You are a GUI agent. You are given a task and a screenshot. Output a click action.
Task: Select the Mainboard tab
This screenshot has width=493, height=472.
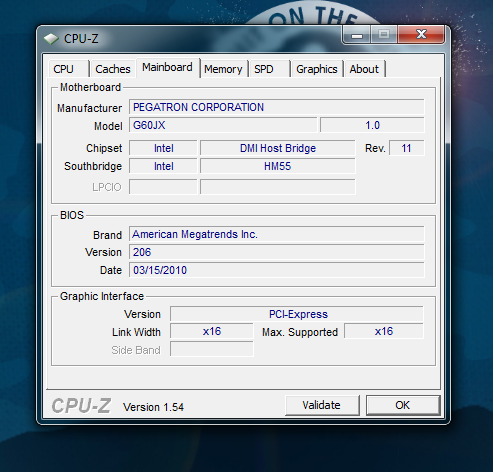click(167, 68)
